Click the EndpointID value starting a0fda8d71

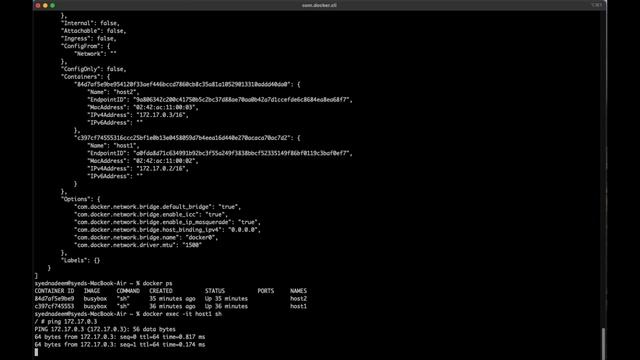241,153
